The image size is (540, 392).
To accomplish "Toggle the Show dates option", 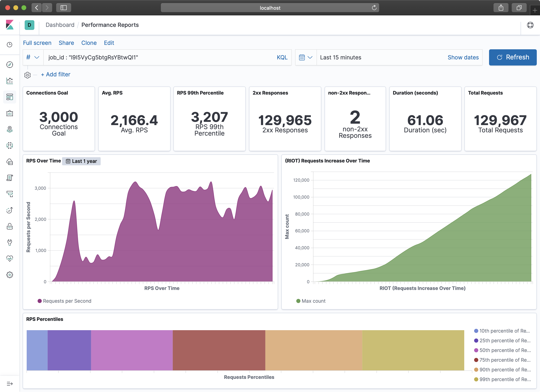I will (463, 57).
